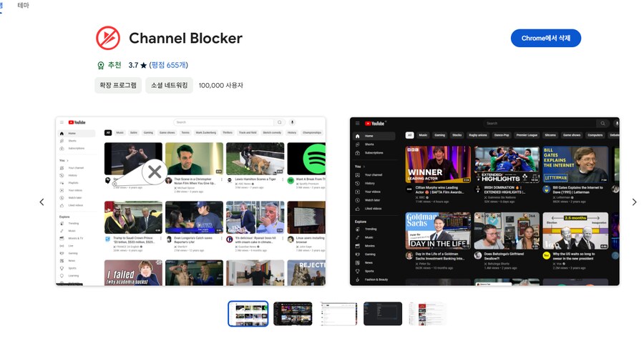Click the 3.7 star rating value
644x346 pixels.
click(137, 65)
